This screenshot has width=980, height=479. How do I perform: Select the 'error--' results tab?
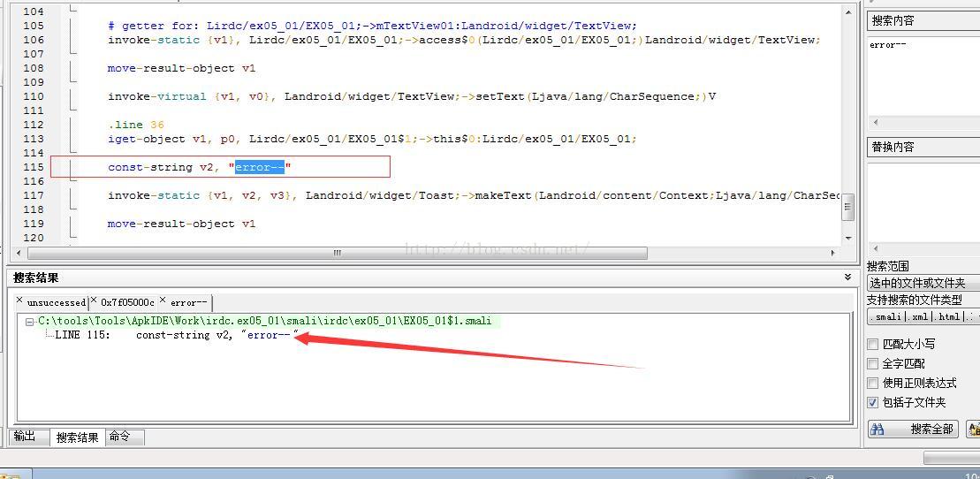pyautogui.click(x=189, y=302)
